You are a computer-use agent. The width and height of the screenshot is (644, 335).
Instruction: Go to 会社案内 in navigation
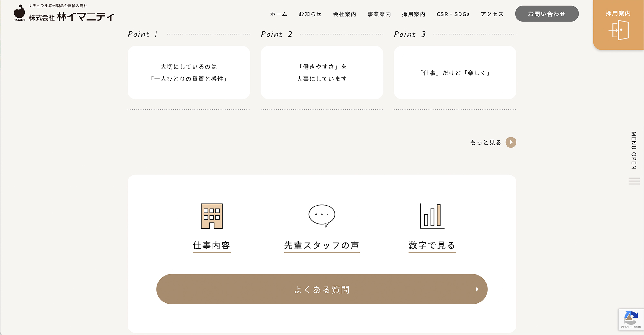pos(345,14)
